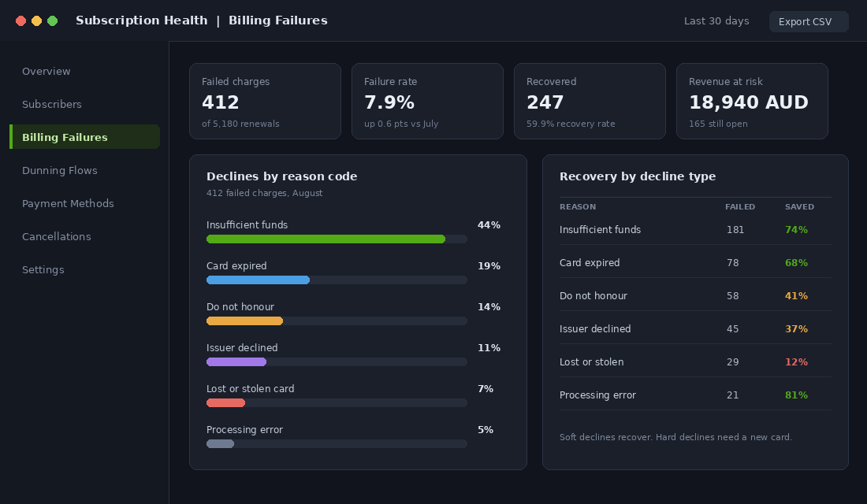This screenshot has height=504, width=867.
Task: Click failed count 181
Action: [x=735, y=229]
